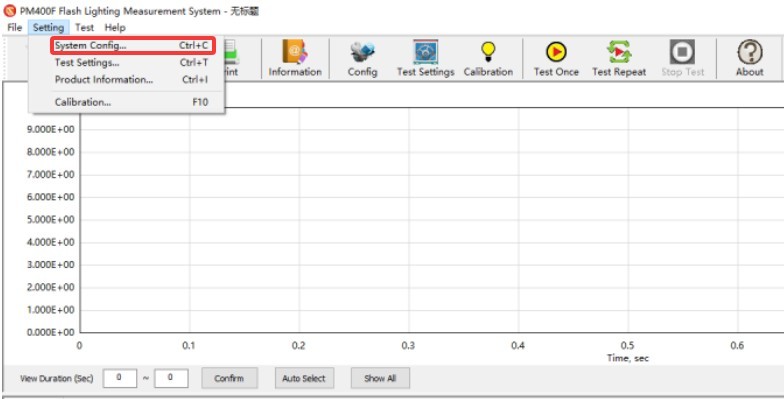Click the 9.000E+00 axis label
Screen dimensions: 784x399
[50, 130]
